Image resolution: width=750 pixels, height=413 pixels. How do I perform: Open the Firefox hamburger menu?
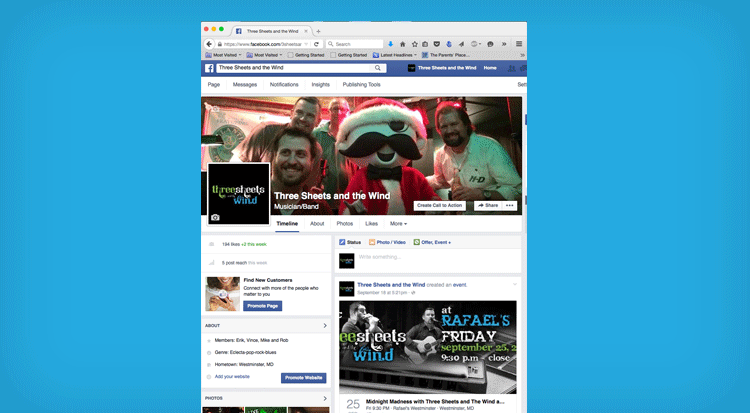coord(519,44)
